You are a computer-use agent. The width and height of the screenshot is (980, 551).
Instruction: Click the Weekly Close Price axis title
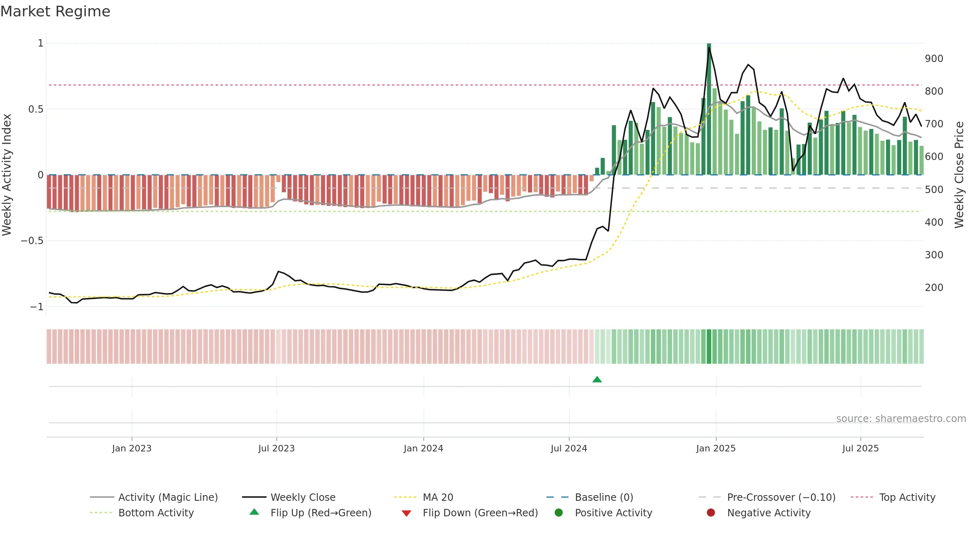pos(959,175)
